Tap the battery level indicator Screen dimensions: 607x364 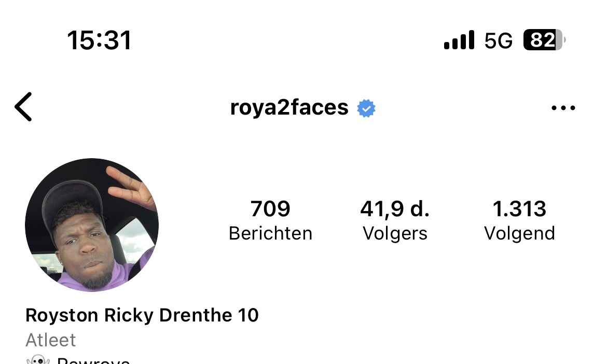click(544, 40)
